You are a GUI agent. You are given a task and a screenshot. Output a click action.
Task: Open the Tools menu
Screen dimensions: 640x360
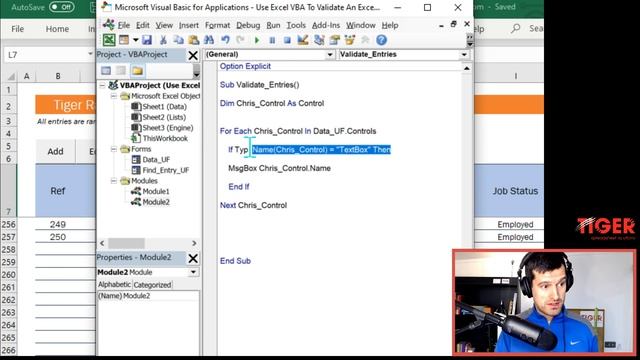296,25
